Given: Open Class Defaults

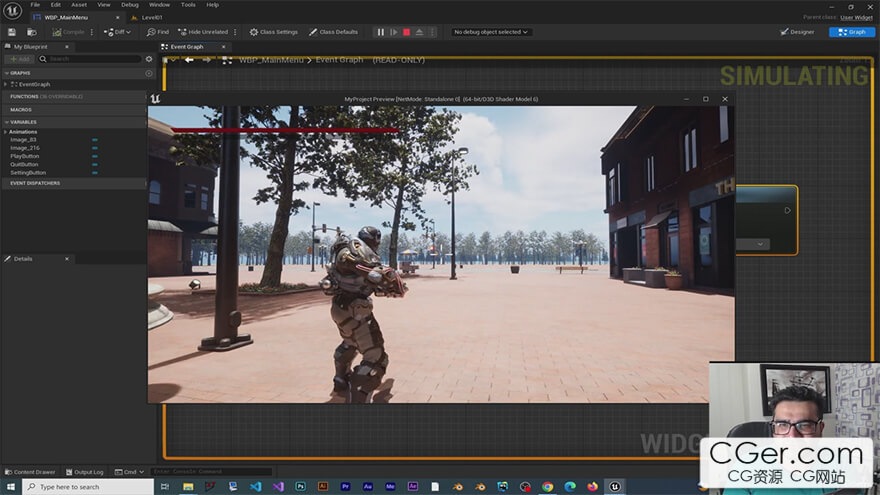Looking at the screenshot, I should (333, 32).
